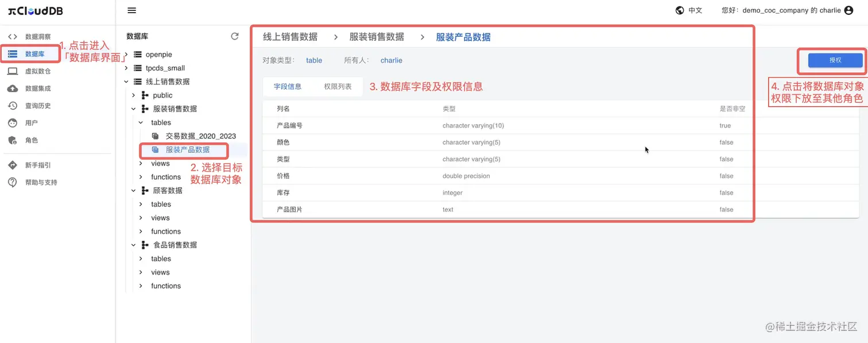Click the blue 授权 button
Viewport: 868px width, 343px height.
(x=835, y=60)
